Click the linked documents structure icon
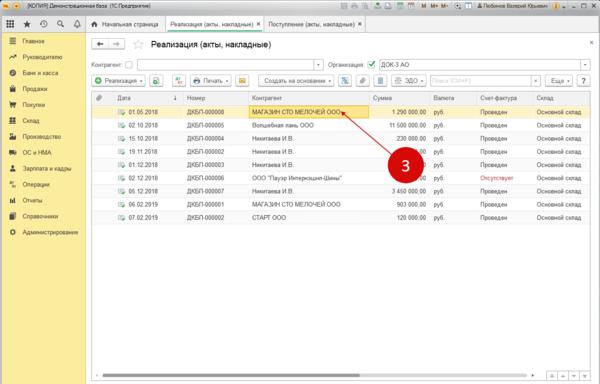 [x=345, y=81]
